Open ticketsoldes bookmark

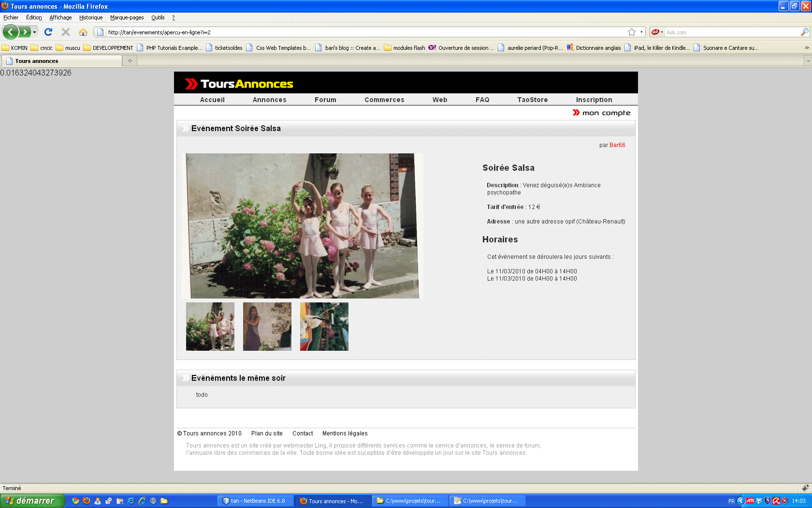tap(224, 48)
